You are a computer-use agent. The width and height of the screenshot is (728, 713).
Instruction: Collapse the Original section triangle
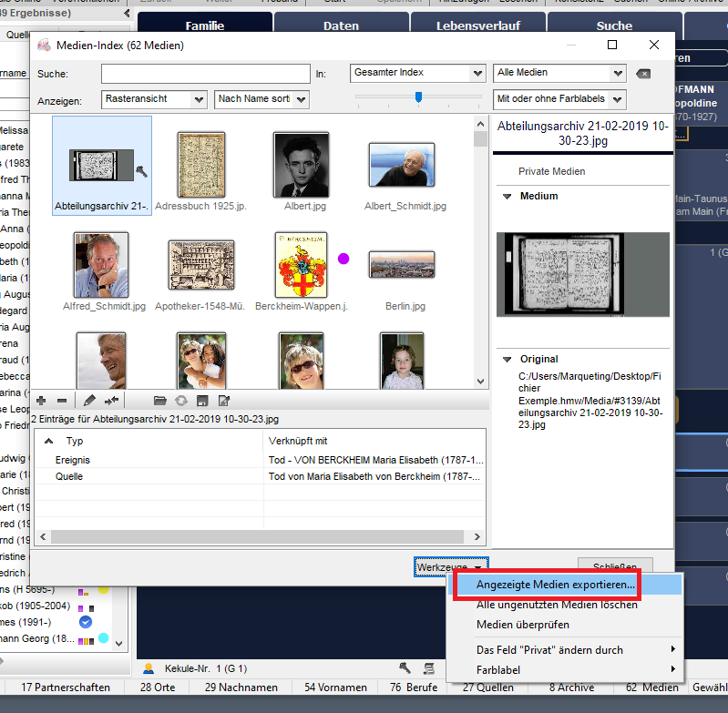click(506, 359)
